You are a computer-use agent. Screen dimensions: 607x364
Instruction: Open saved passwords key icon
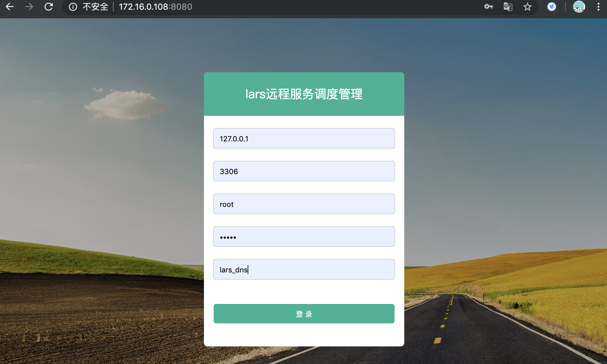(x=488, y=7)
